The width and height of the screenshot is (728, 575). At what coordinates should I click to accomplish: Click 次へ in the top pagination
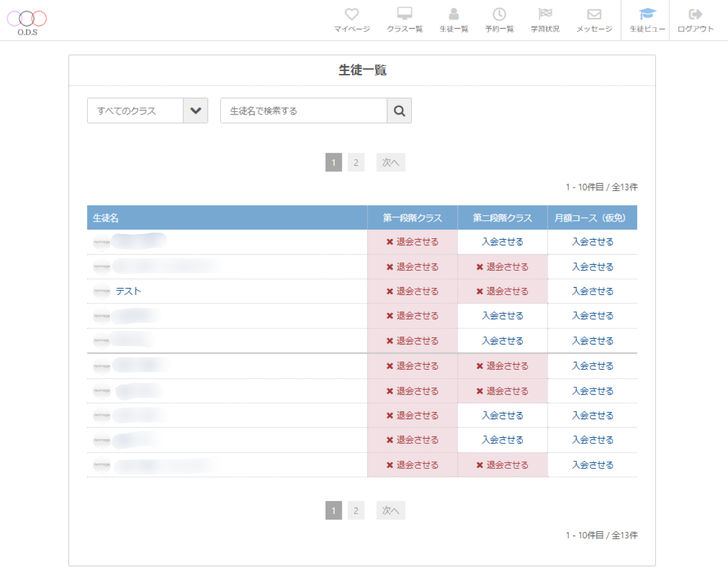tap(390, 163)
